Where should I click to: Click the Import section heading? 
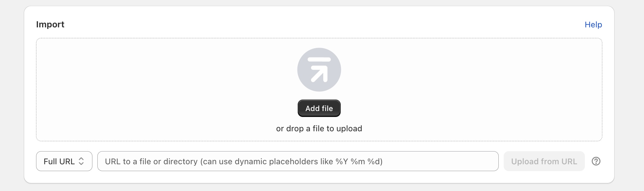(50, 24)
